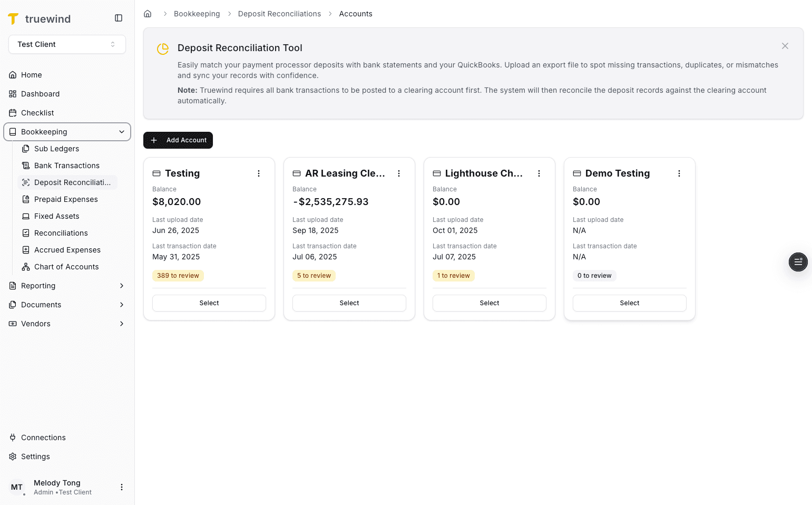Click the Settings gear in the sidebar
This screenshot has width=812, height=505.
pos(12,457)
